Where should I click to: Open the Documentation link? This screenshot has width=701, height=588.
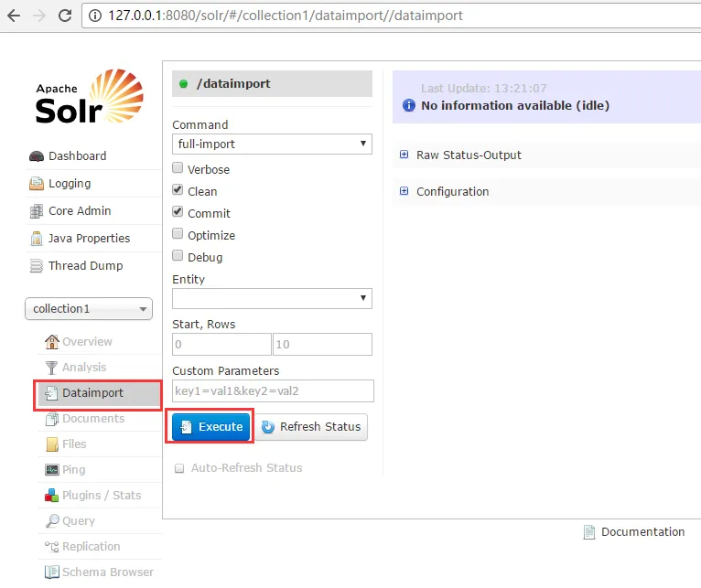642,531
